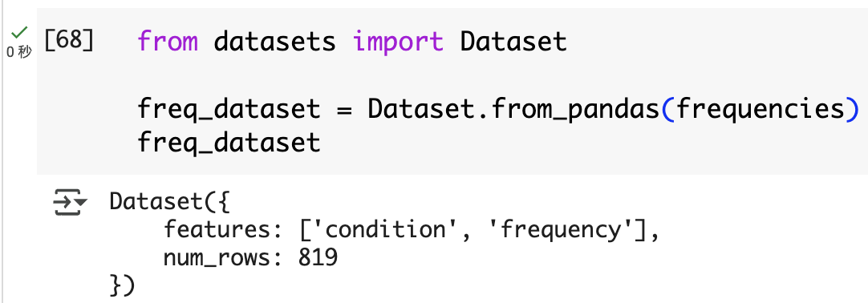Click the empty line between code statements
Screen dimensions: 868x303
click(443, 75)
